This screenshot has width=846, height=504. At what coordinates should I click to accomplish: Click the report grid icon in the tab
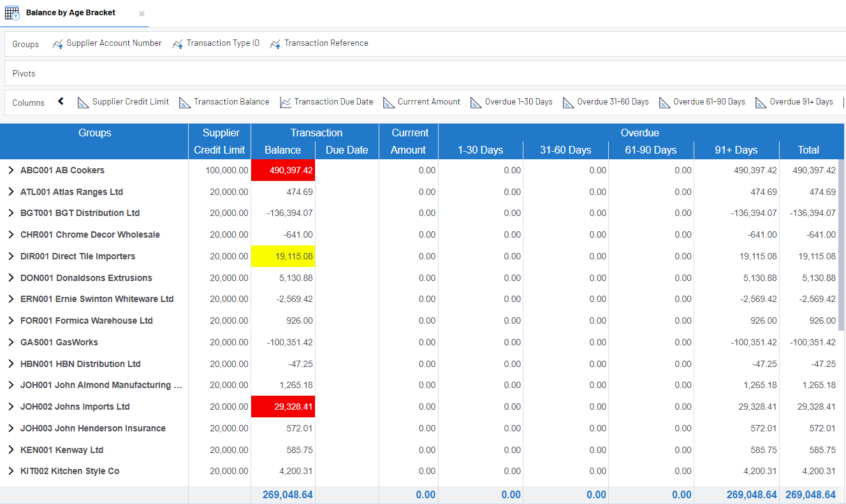[x=12, y=13]
